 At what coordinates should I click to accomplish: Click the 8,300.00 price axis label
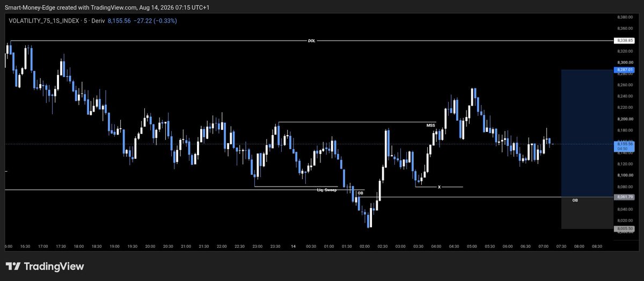coord(625,62)
